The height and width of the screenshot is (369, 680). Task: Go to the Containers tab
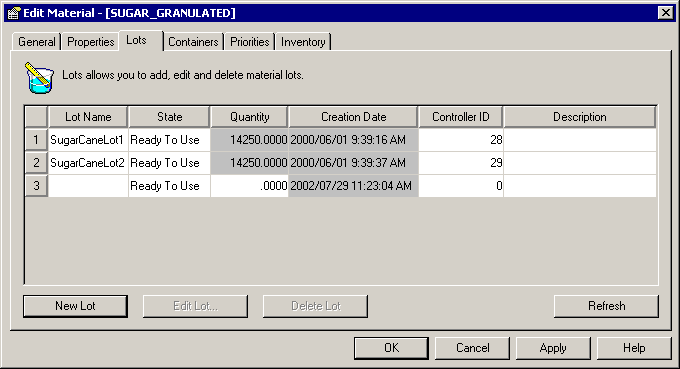(x=193, y=42)
